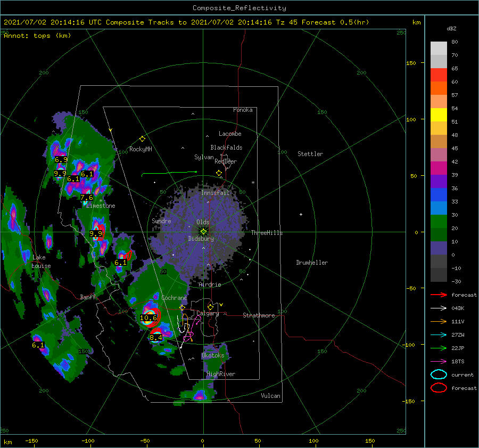The height and width of the screenshot is (448, 479).
Task: Click the blue 33 dBZ color swatch
Action: (439, 194)
